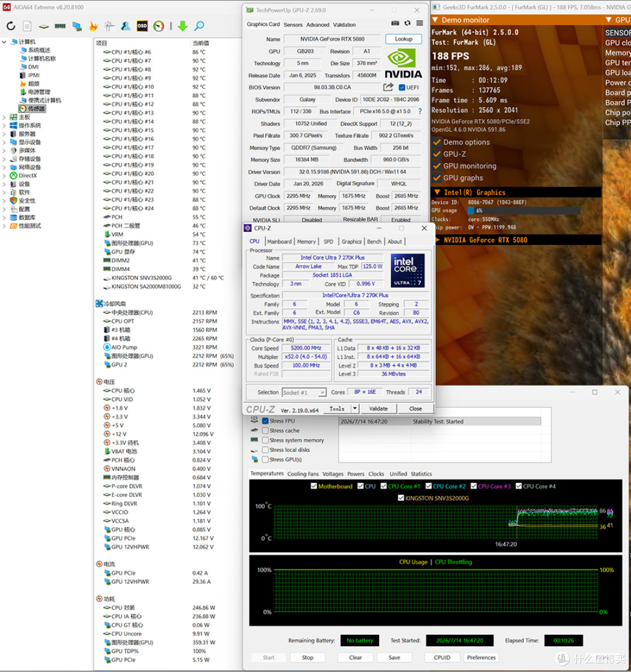Screen dimensions: 631x672
Task: Toggle GPU monitoring option in FurMark
Action: (x=437, y=166)
